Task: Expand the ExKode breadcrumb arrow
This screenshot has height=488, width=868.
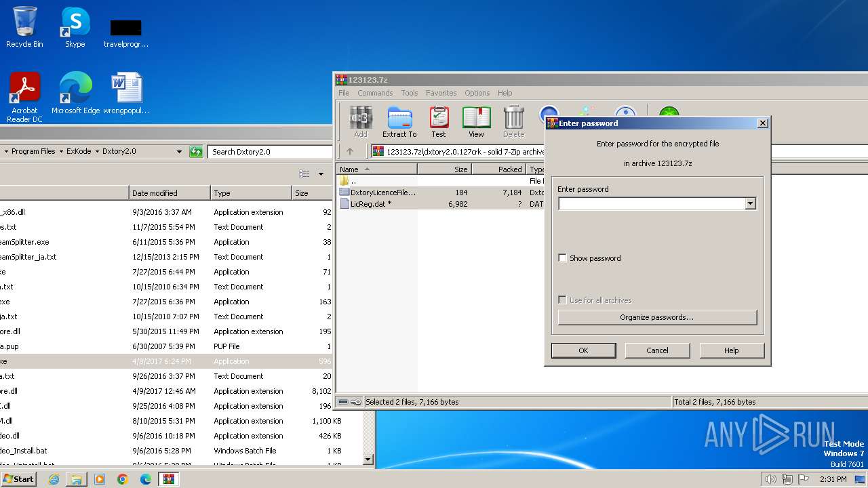Action: pos(97,152)
